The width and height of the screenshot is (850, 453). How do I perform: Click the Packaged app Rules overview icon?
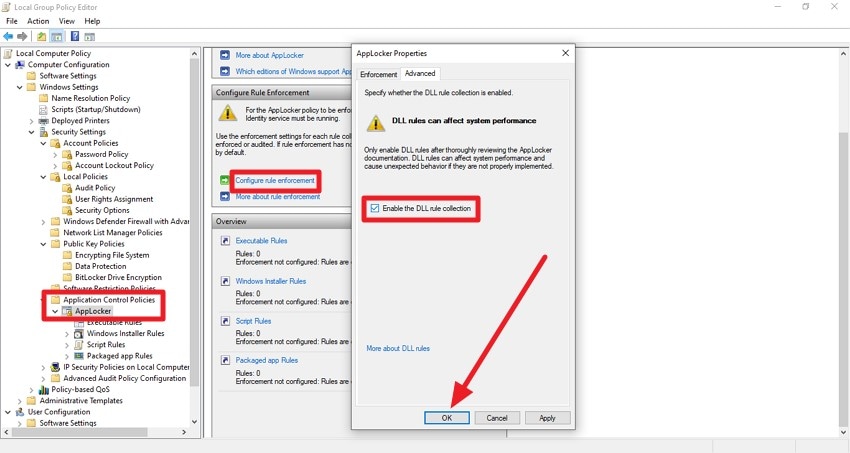(x=226, y=360)
